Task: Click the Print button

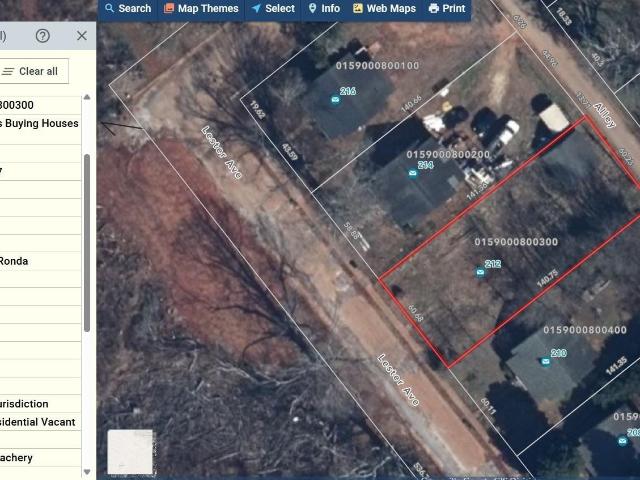Action: pos(447,9)
